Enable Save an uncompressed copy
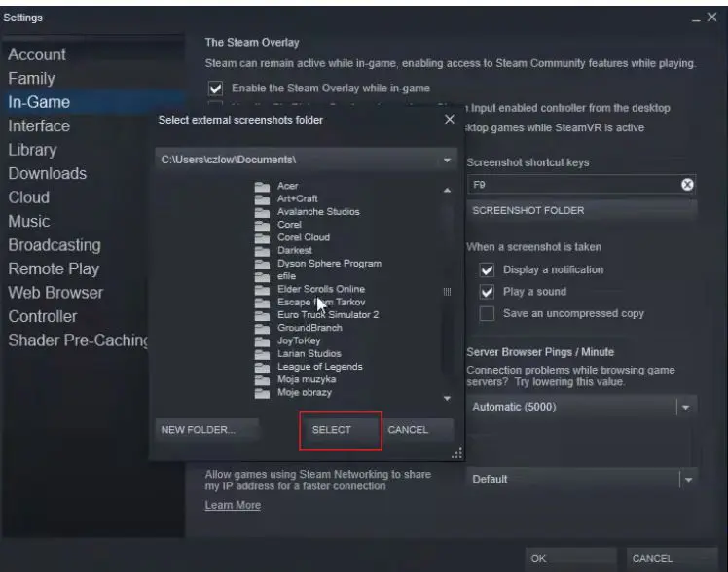Viewport: 728px width, 572px height. tap(487, 313)
